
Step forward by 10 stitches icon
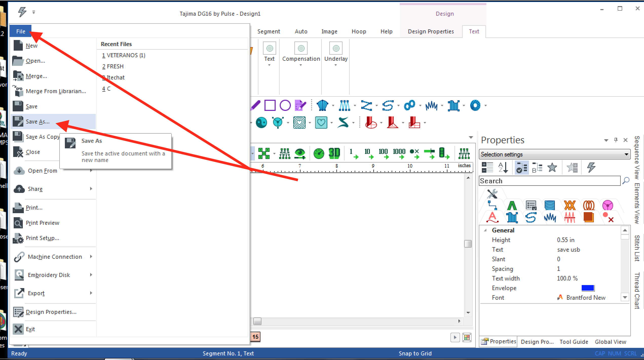click(369, 153)
